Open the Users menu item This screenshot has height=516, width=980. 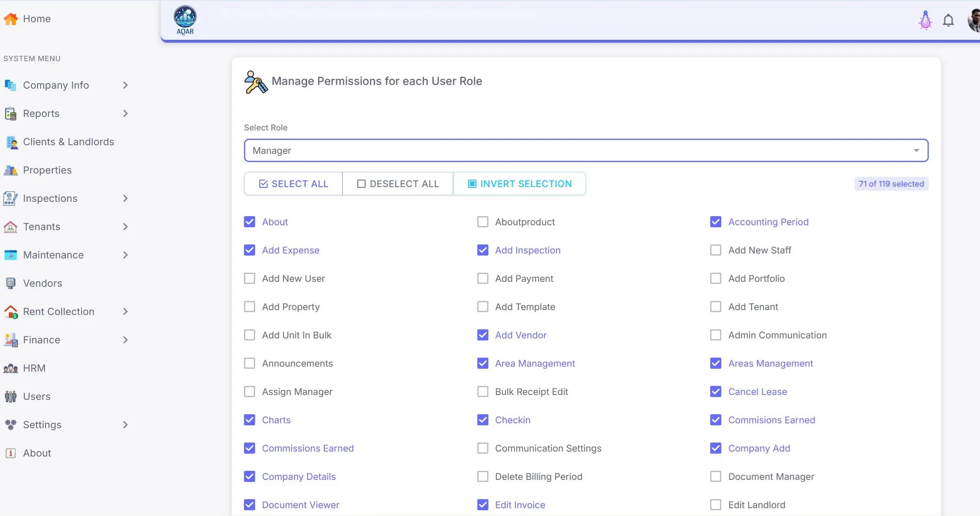pos(37,396)
